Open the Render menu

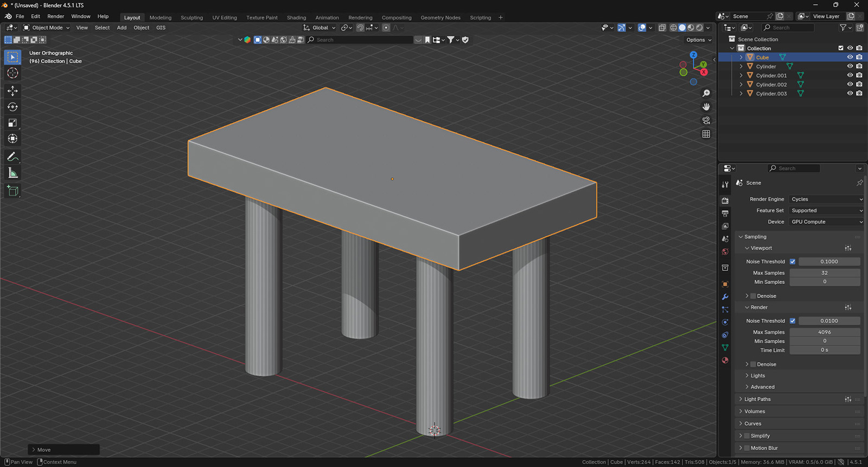point(55,16)
